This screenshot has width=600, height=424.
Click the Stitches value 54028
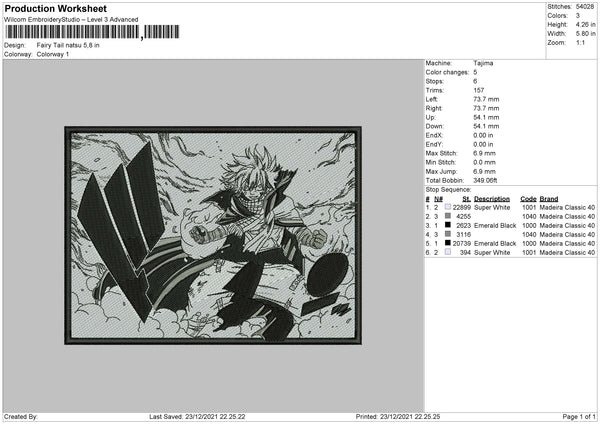(x=585, y=7)
